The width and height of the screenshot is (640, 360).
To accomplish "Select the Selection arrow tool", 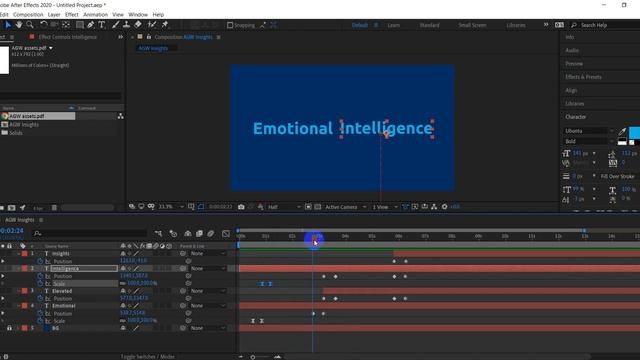I will pyautogui.click(x=8, y=25).
